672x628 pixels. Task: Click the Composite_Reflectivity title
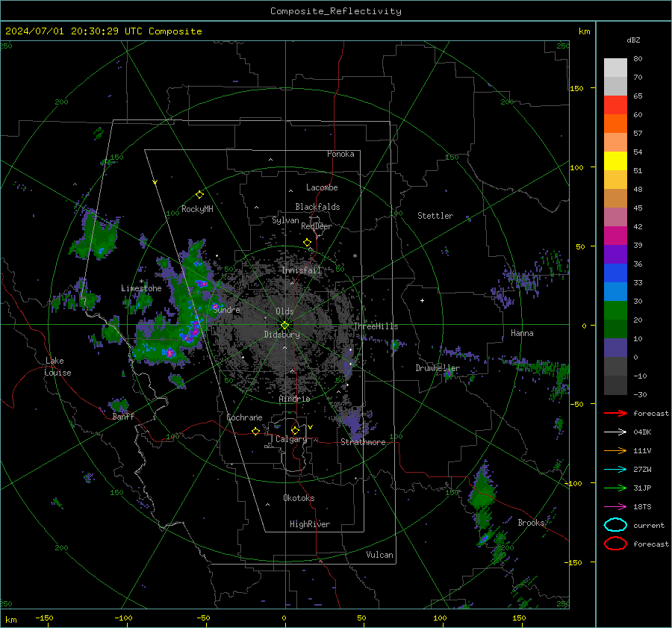pyautogui.click(x=336, y=11)
